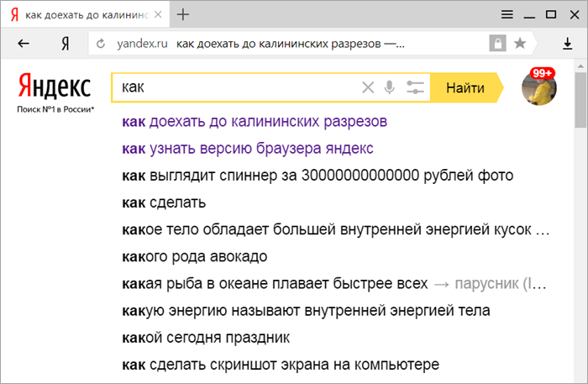The width and height of the screenshot is (588, 384).
Task: Start voice search with microphone icon
Action: pos(390,87)
